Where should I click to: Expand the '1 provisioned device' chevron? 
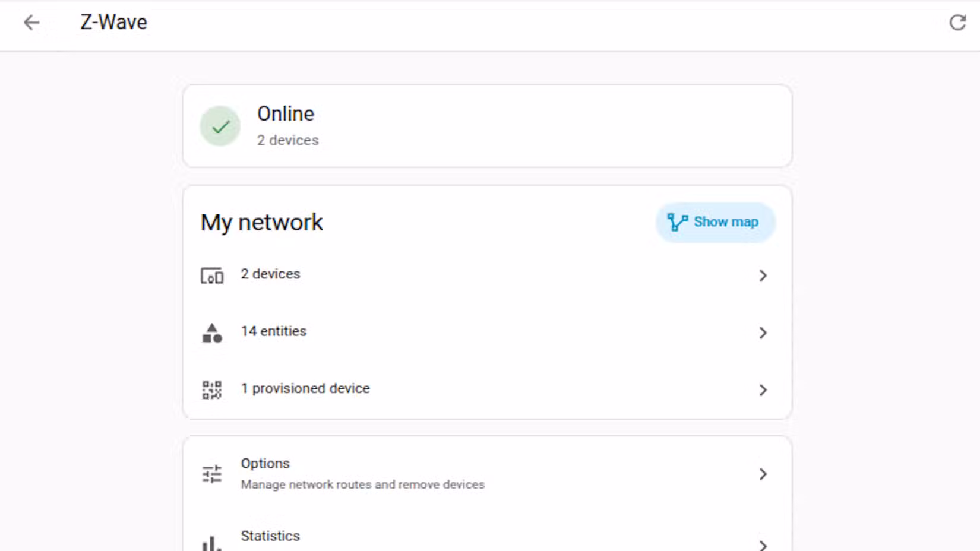click(763, 390)
